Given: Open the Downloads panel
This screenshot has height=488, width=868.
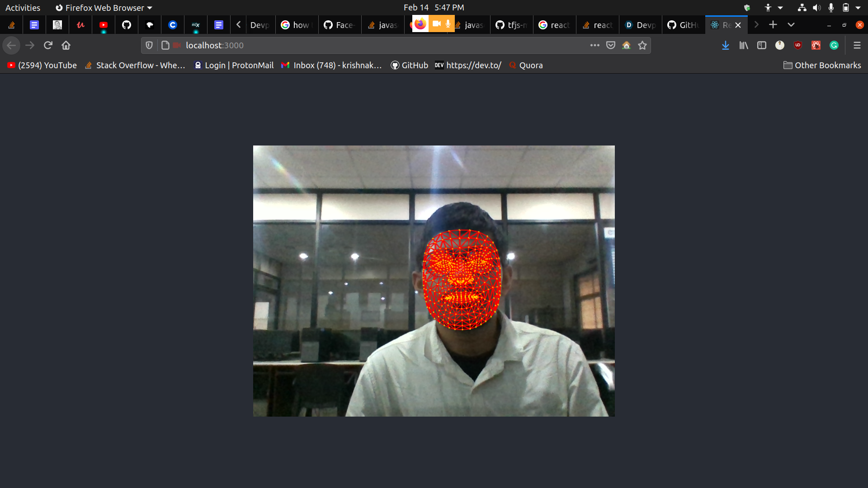Looking at the screenshot, I should point(725,45).
